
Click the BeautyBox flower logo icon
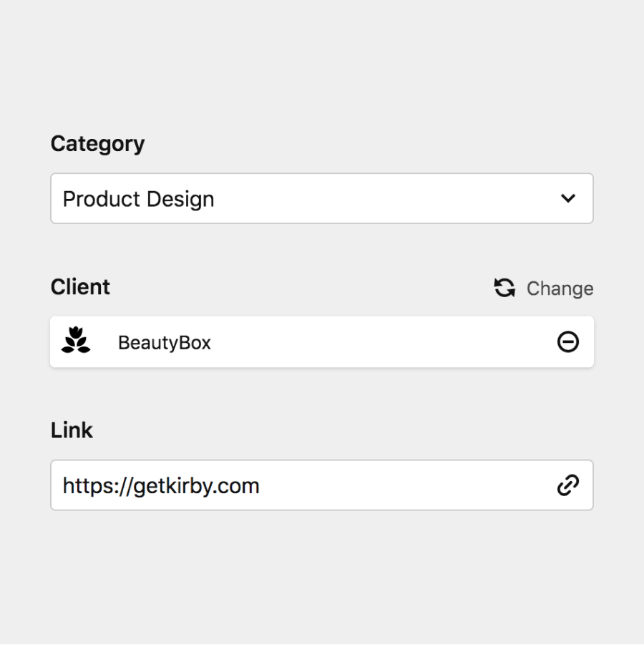[76, 340]
